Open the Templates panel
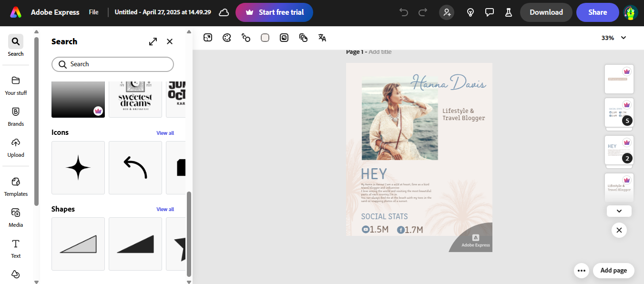The image size is (644, 284). pos(16,186)
